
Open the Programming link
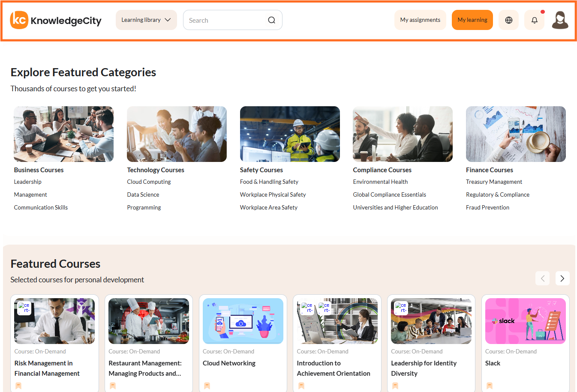coord(144,207)
